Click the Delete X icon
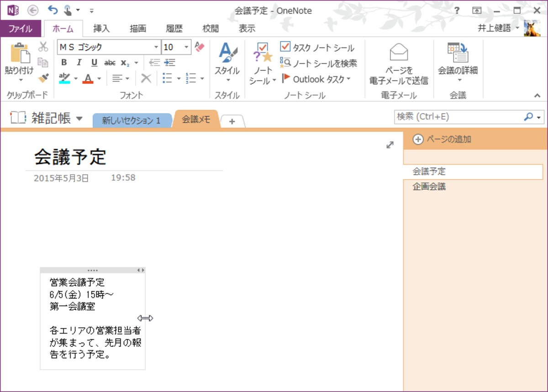The height and width of the screenshot is (392, 548). (x=146, y=78)
